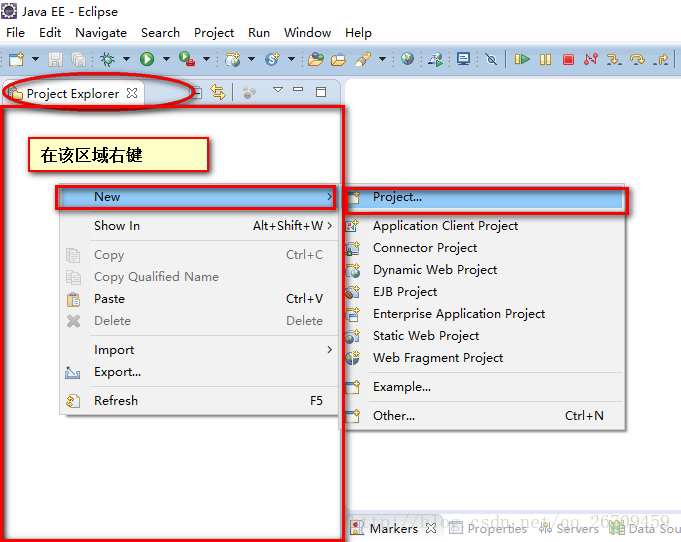Click the New Dynamic Web Project toolbar icon

[x=233, y=59]
